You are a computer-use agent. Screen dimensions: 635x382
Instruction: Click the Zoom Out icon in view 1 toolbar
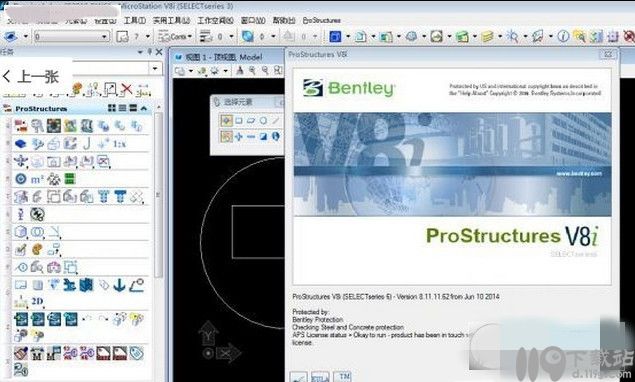(x=265, y=71)
